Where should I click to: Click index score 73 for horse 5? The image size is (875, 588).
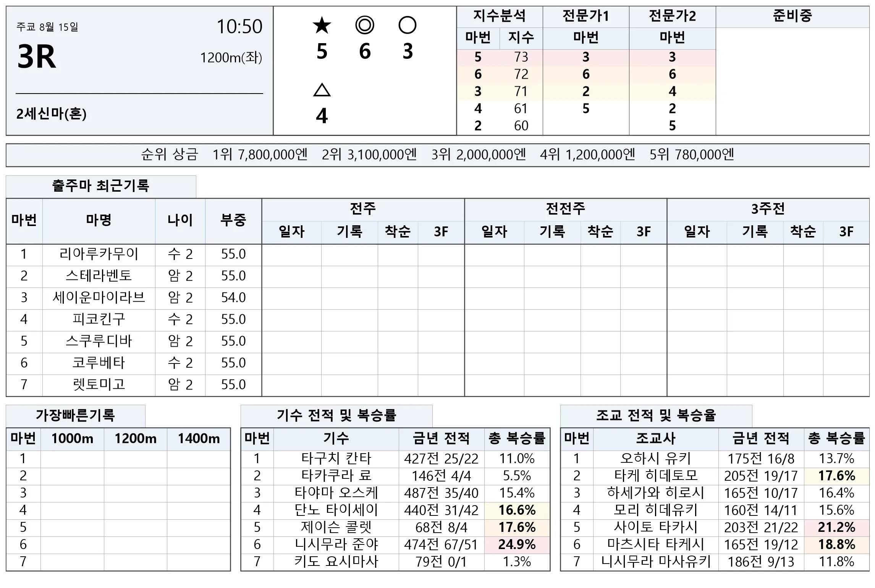521,57
